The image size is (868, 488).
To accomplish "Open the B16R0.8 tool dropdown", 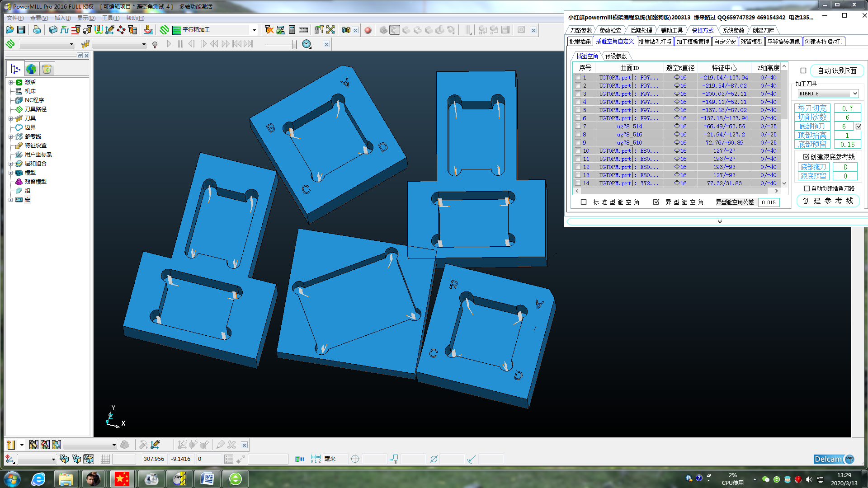I will [828, 94].
